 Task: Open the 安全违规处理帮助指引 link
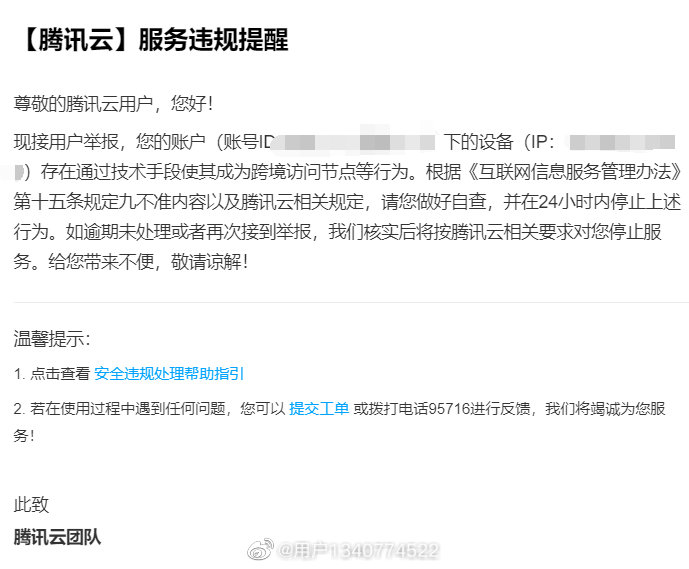coord(169,374)
